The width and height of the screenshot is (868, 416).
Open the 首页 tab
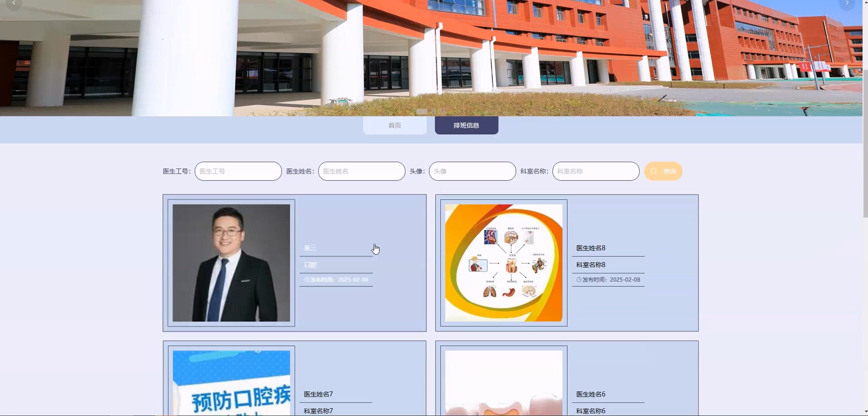click(x=395, y=125)
